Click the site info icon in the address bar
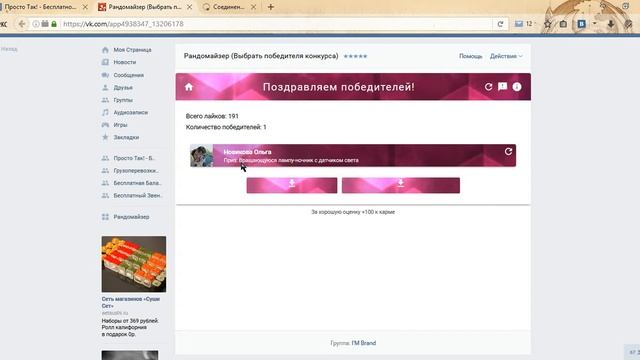This screenshot has width=640, height=360. click(36, 24)
